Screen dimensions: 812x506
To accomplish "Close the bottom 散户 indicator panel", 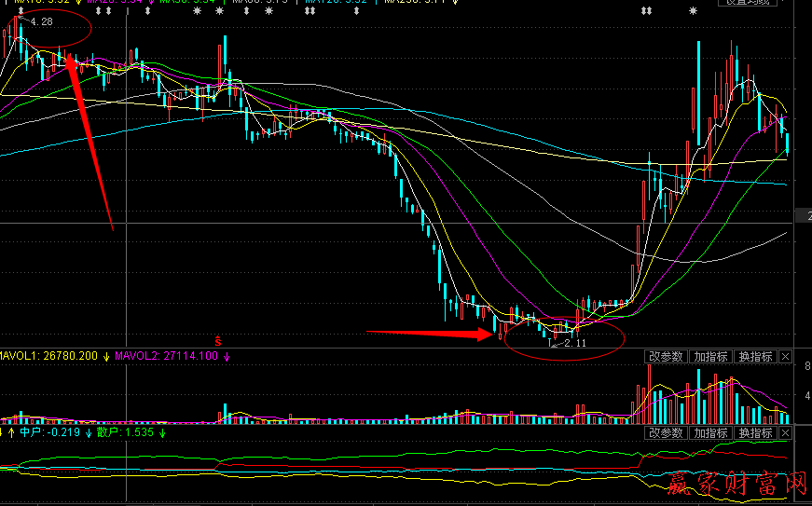I will (x=785, y=433).
